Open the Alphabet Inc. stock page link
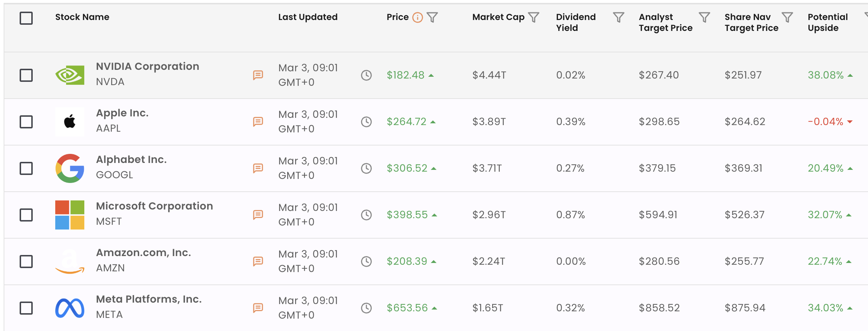This screenshot has width=868, height=331. [132, 159]
